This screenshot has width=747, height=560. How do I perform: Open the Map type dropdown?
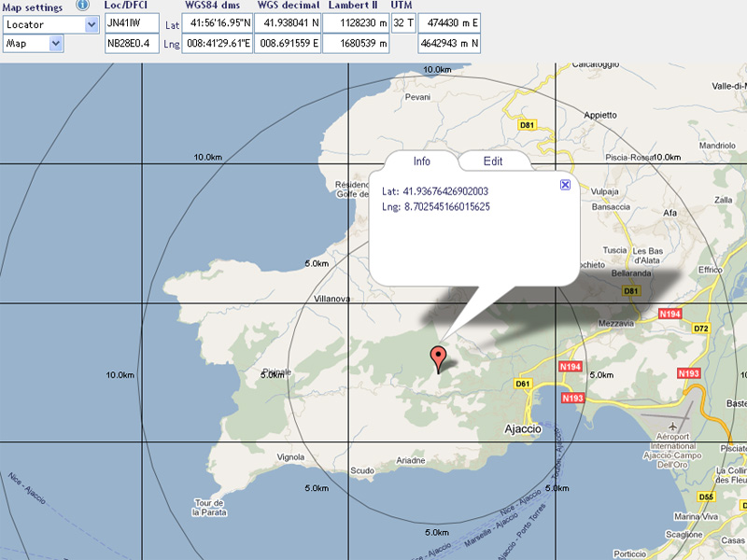click(34, 44)
